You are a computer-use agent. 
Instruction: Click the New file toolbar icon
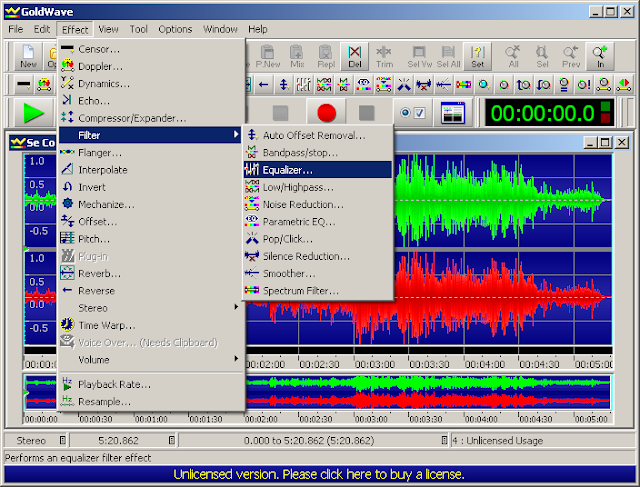click(28, 56)
